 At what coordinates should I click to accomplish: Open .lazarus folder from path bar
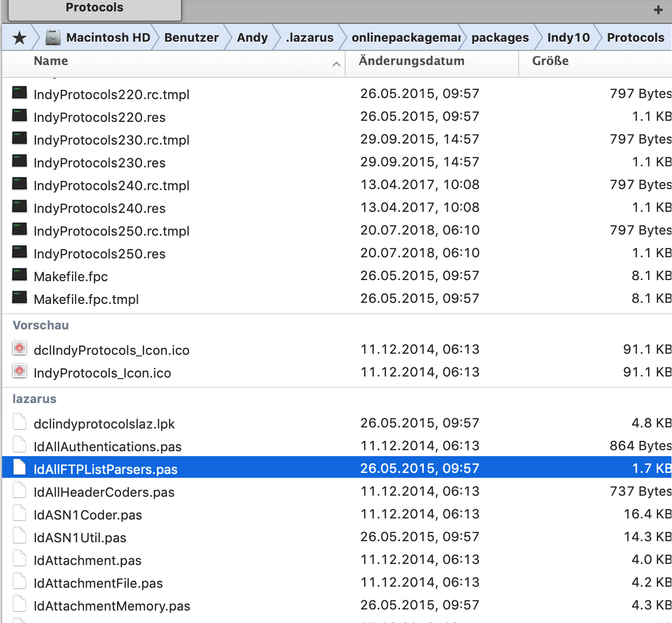(309, 38)
